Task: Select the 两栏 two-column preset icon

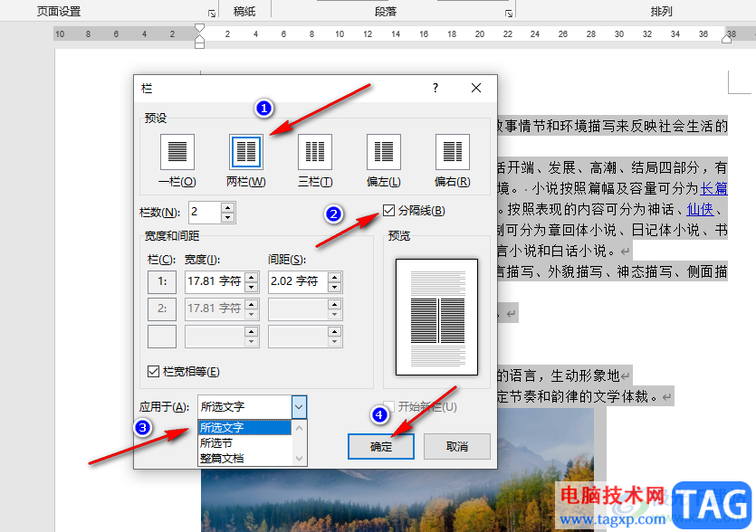Action: pyautogui.click(x=246, y=152)
